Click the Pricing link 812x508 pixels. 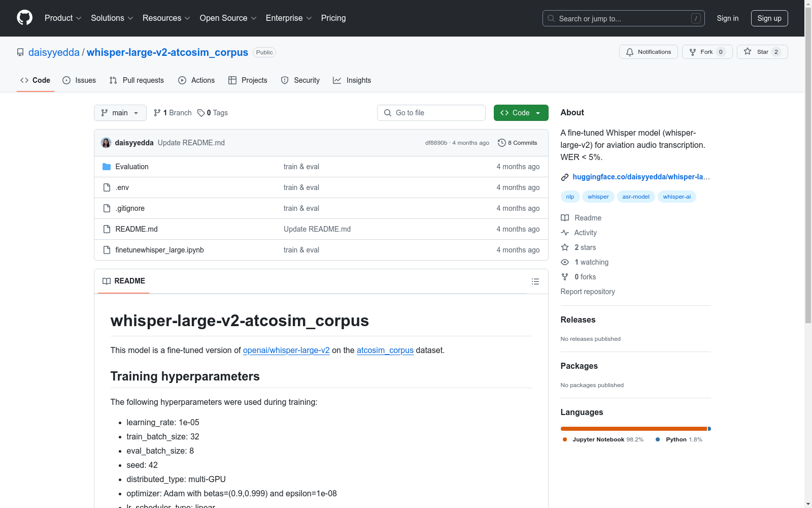click(x=333, y=18)
